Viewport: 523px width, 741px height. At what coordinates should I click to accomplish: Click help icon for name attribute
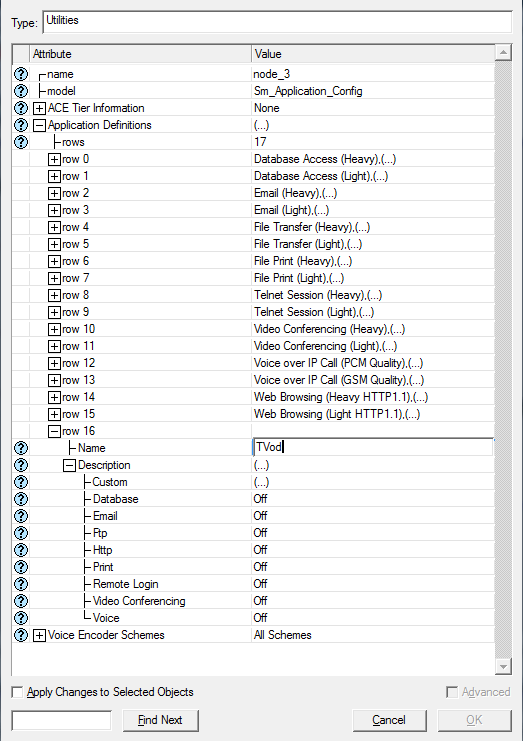tap(21, 74)
